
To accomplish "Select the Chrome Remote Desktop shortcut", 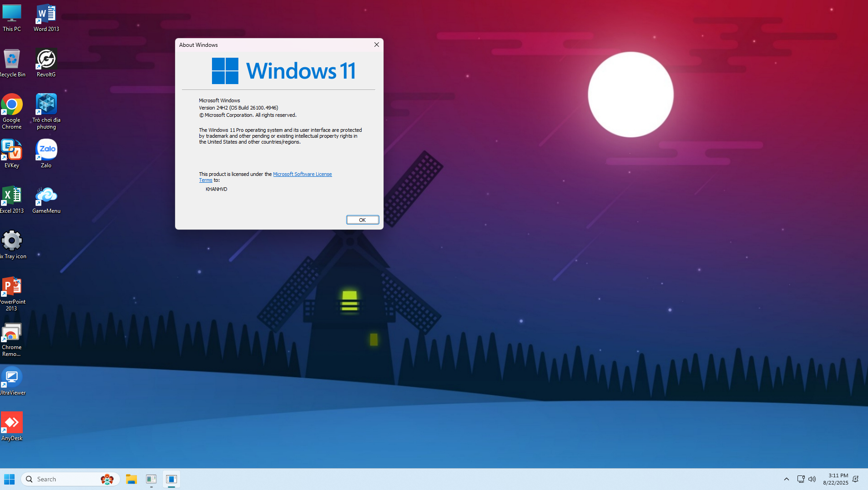I will tap(12, 340).
